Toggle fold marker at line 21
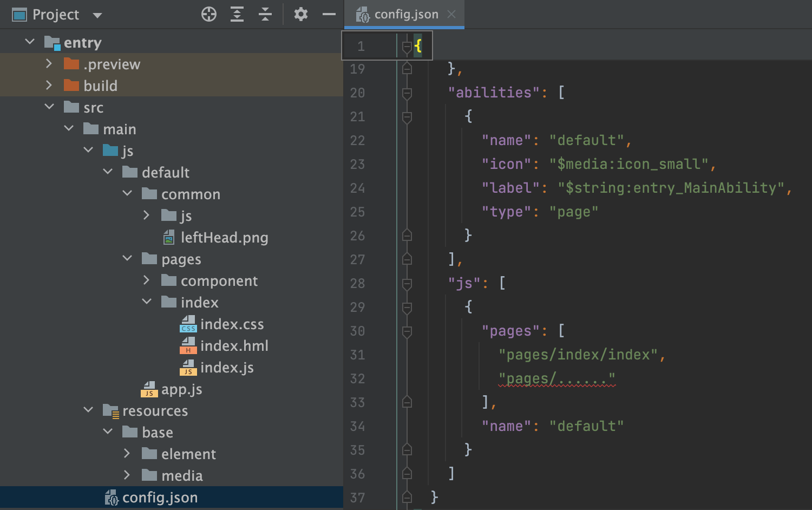Screen dimensions: 812x510 [x=407, y=117]
